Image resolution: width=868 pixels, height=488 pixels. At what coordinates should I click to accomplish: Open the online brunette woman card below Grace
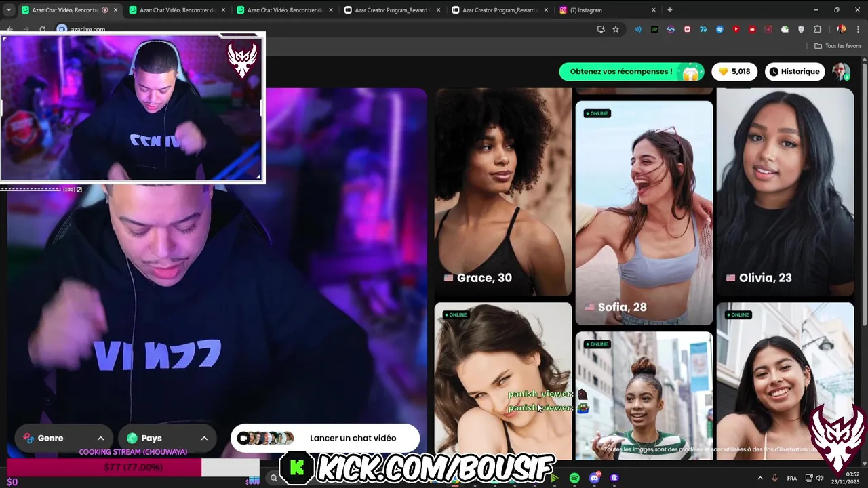[503, 381]
